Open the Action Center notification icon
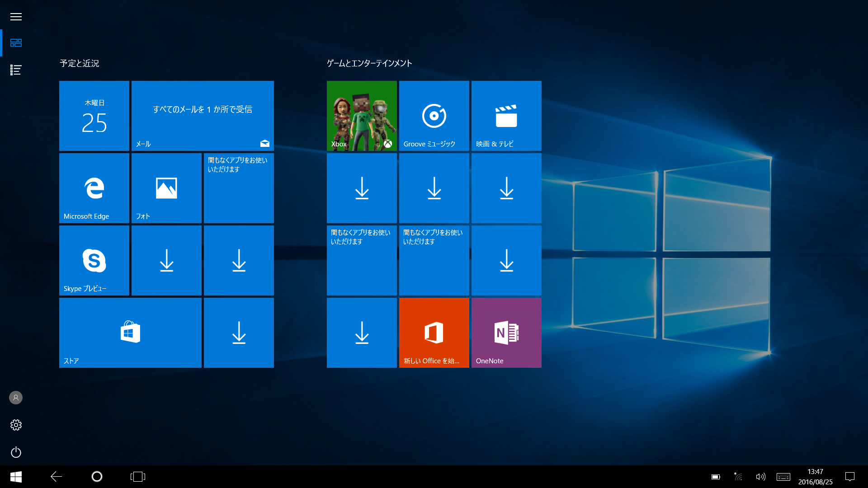Image resolution: width=868 pixels, height=488 pixels. pos(850,477)
